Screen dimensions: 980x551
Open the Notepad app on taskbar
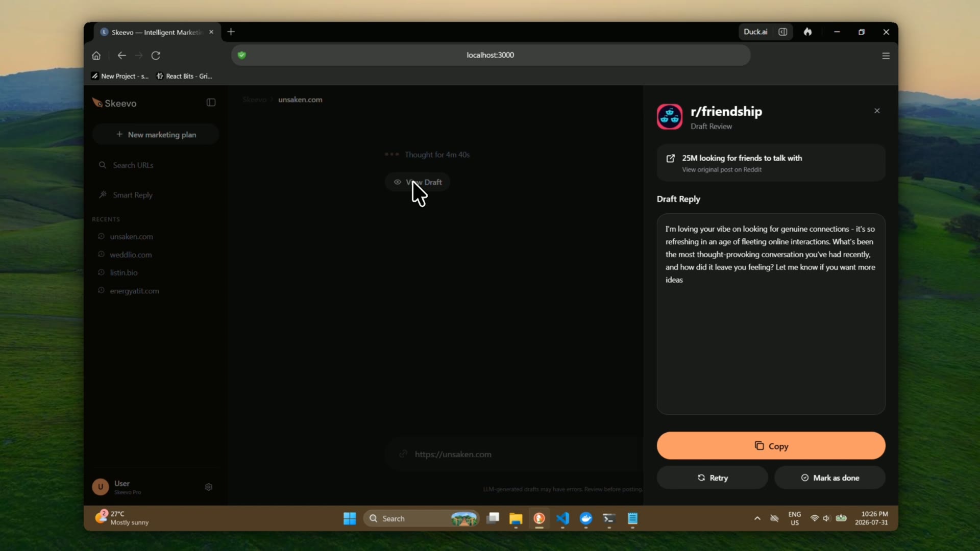click(x=632, y=518)
